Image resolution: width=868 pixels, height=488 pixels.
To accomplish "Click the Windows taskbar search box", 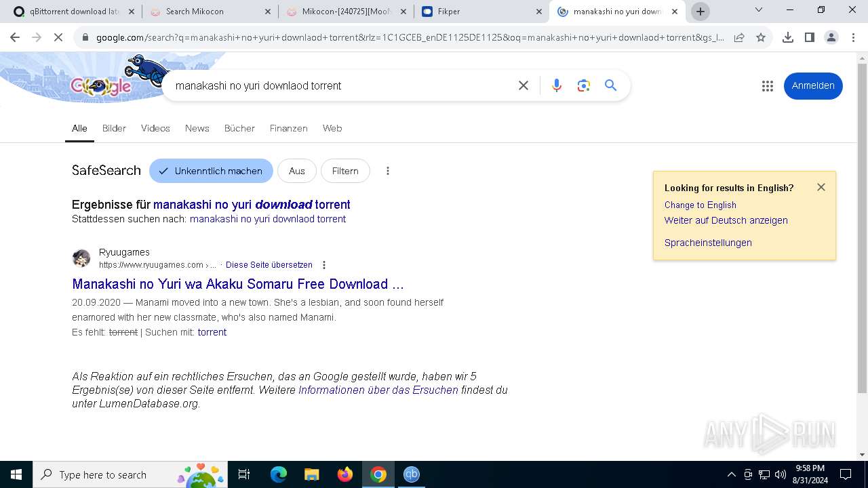I will tap(129, 474).
